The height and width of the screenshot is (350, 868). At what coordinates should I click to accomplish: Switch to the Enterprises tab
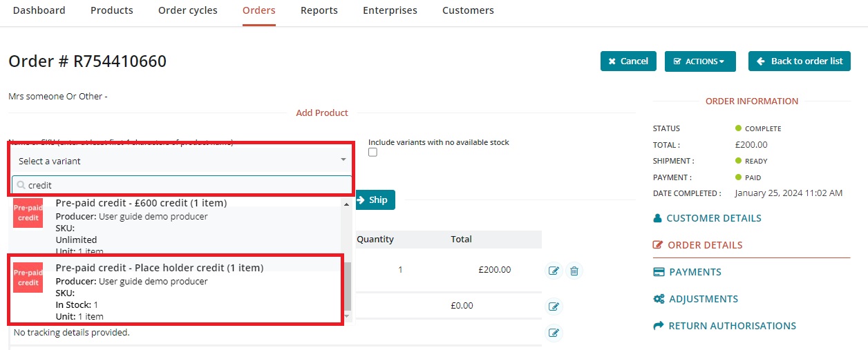tap(390, 10)
